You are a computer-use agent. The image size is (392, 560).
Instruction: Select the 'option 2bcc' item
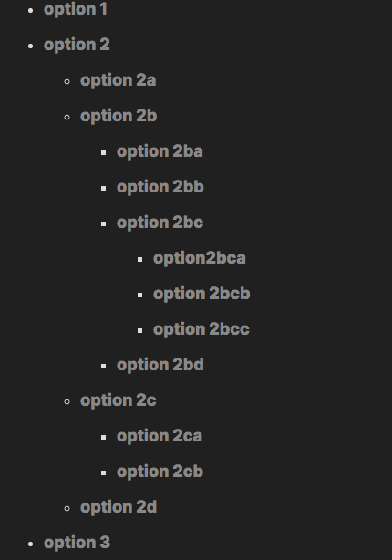(x=201, y=329)
